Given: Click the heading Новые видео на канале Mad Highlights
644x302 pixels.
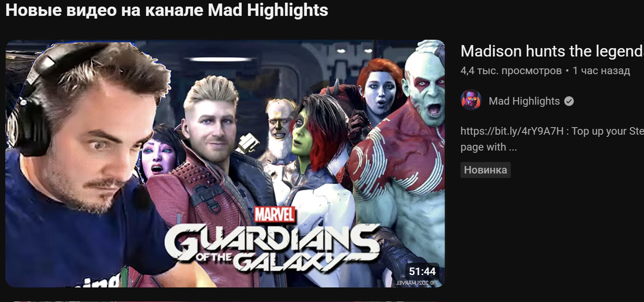Looking at the screenshot, I should [167, 10].
